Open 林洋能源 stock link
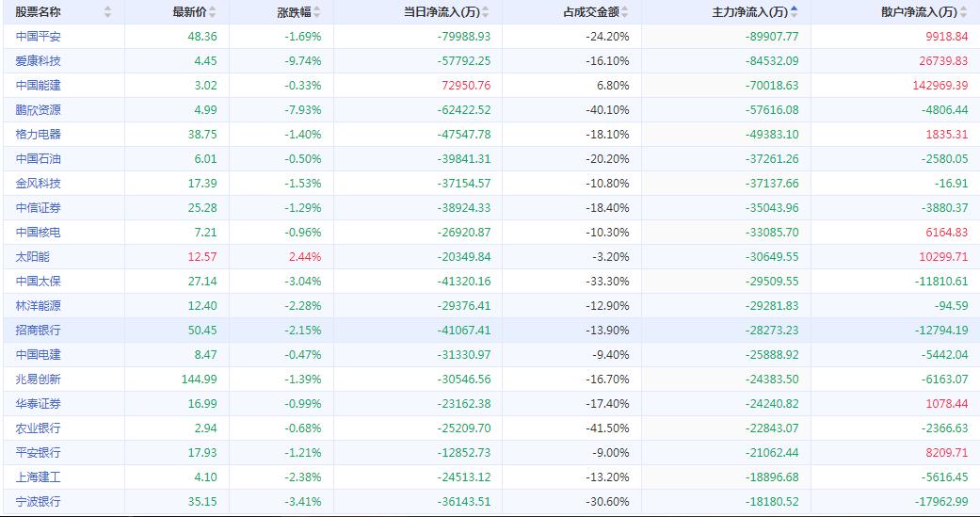Image resolution: width=980 pixels, height=517 pixels. coord(38,306)
